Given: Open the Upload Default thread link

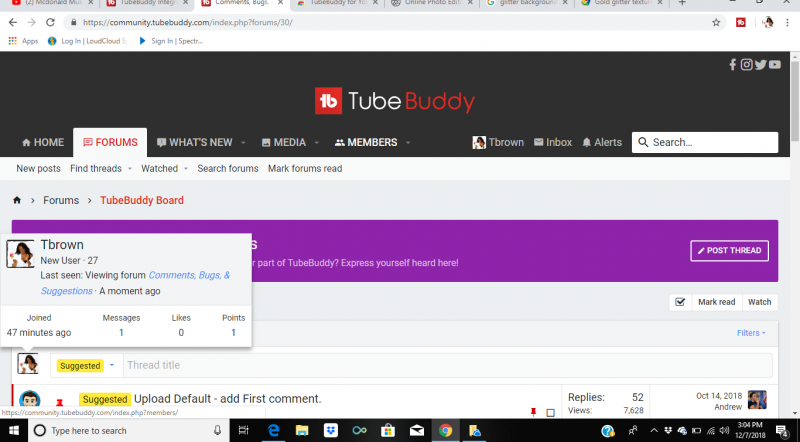Looking at the screenshot, I should pyautogui.click(x=227, y=399).
